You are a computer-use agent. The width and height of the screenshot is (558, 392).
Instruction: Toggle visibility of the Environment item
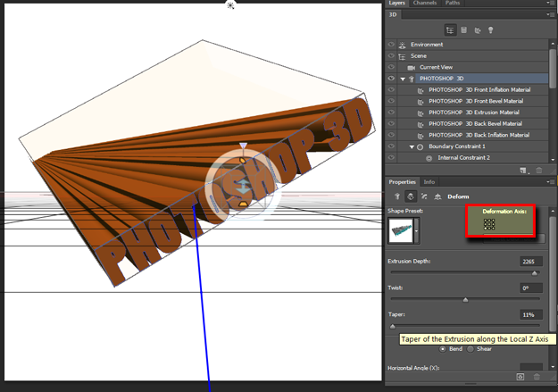click(391, 45)
